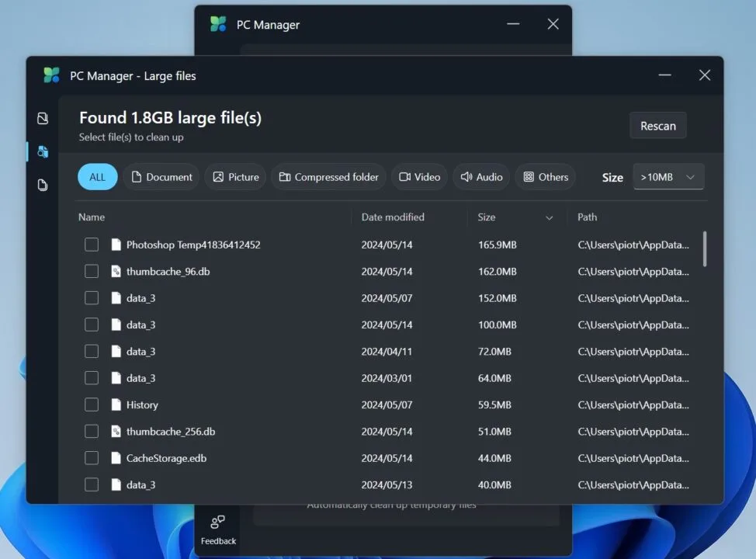The width and height of the screenshot is (756, 559).
Task: Click the PC Manager logo in Large files window
Action: click(x=52, y=75)
